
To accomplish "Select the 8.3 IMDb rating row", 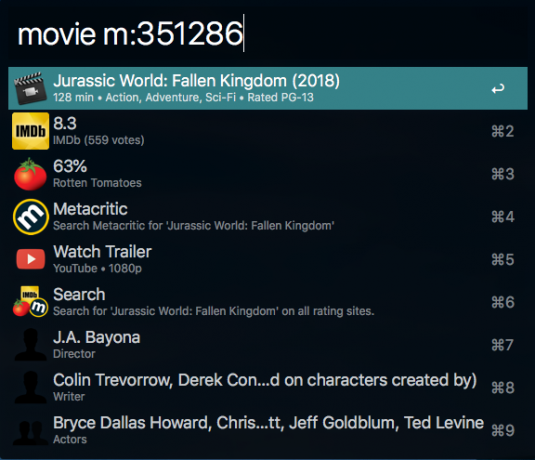I will 268,131.
